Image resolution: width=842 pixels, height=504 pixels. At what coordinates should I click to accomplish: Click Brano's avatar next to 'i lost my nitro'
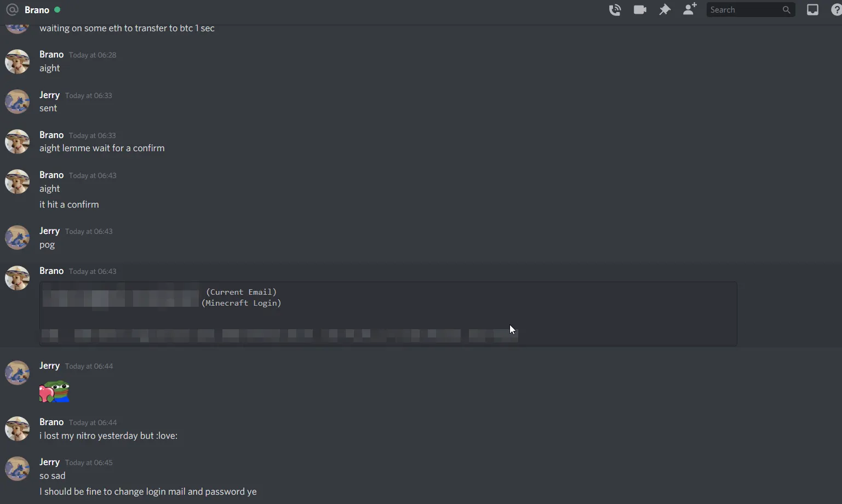[17, 429]
